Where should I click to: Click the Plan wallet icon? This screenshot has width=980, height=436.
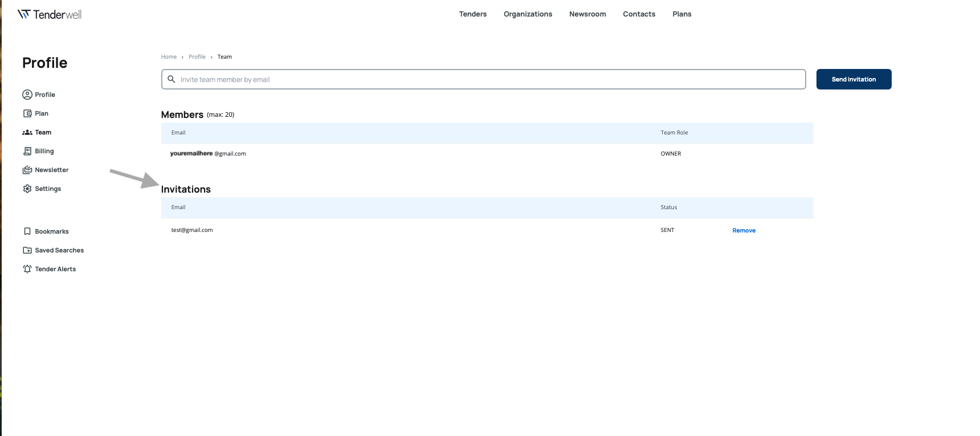[x=27, y=113]
